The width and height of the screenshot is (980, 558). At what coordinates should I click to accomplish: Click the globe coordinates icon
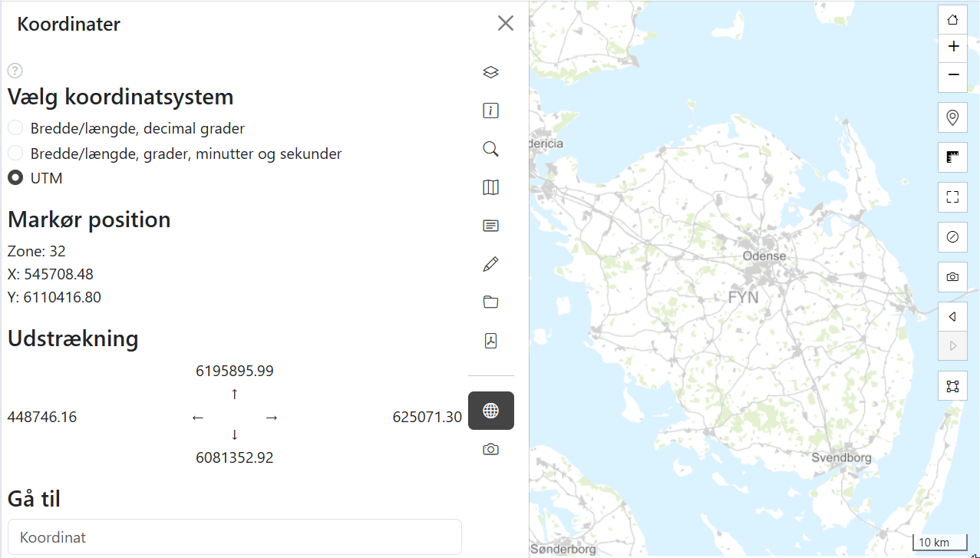click(491, 411)
